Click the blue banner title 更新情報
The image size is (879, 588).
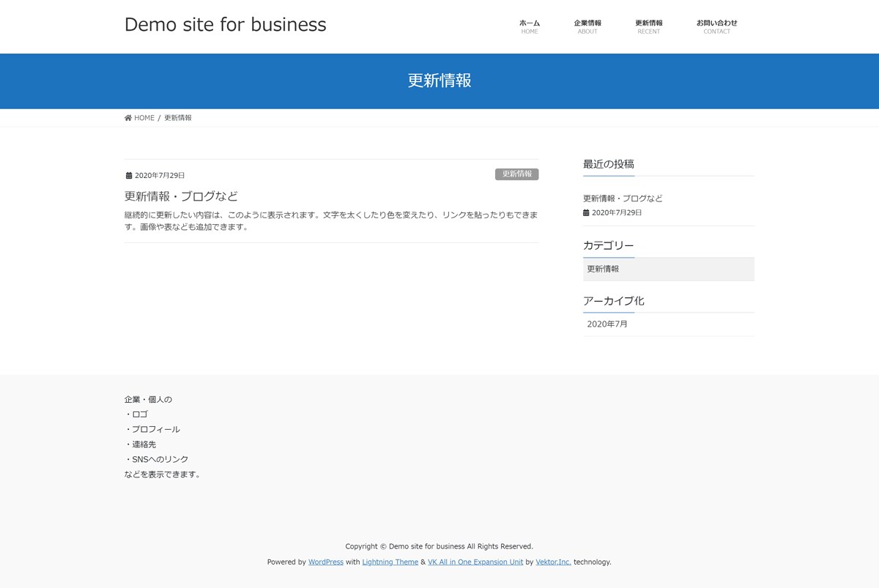439,81
